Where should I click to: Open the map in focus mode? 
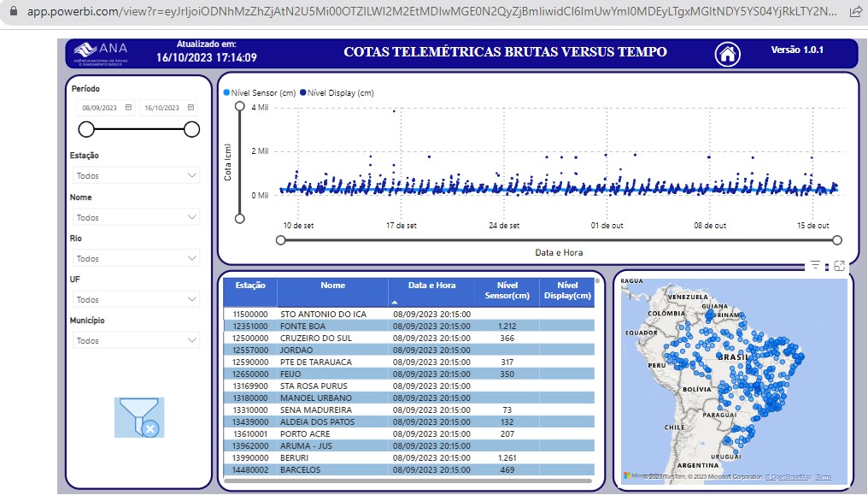pos(840,267)
